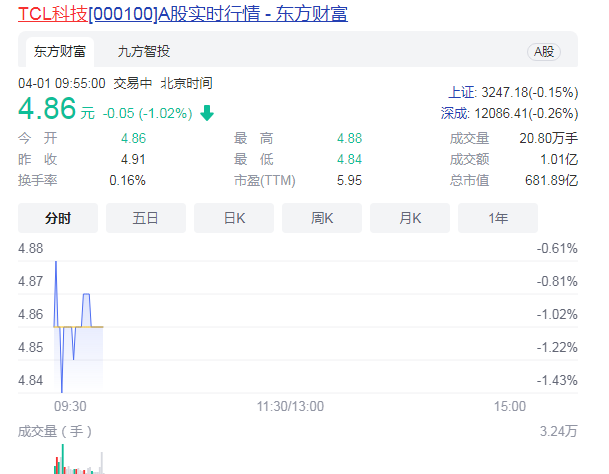This screenshot has width=609, height=474.
Task: Click the A股 badge button
Action: click(x=544, y=52)
